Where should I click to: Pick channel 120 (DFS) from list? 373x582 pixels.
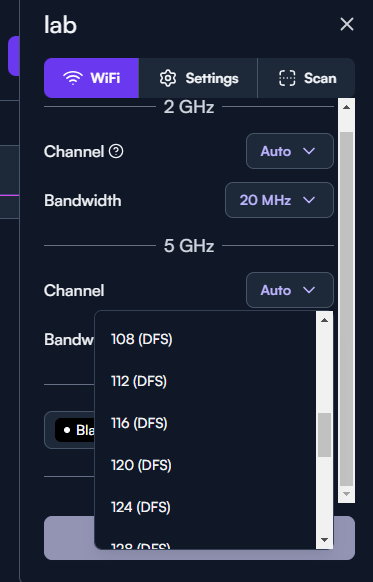205,465
